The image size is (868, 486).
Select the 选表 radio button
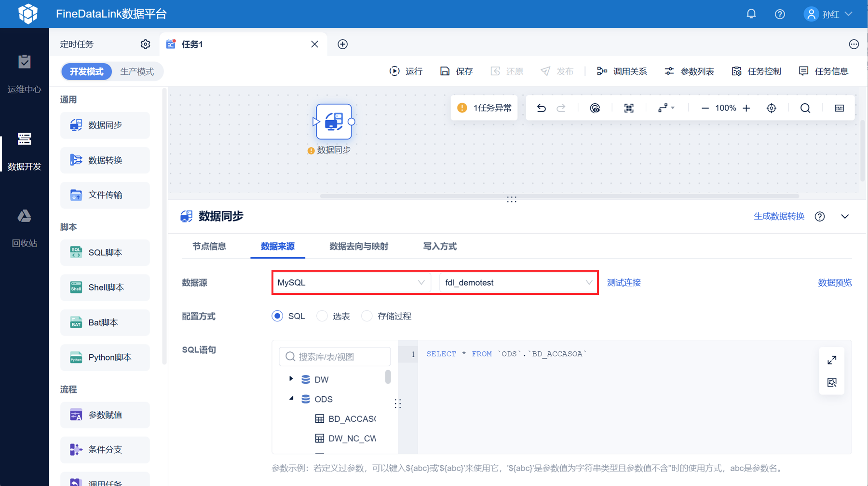coord(322,316)
